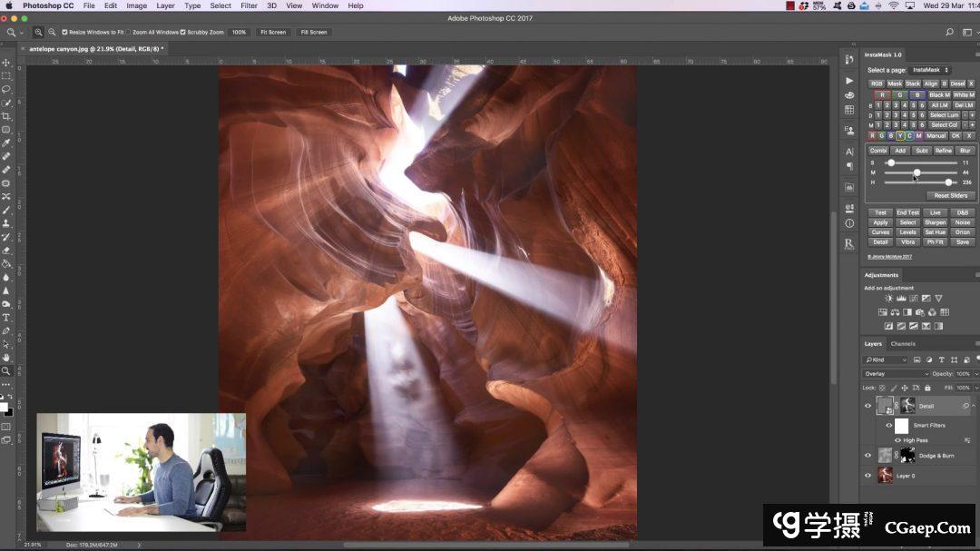Select the Lasso tool
Viewport: 980px width, 551px height.
pyautogui.click(x=6, y=89)
